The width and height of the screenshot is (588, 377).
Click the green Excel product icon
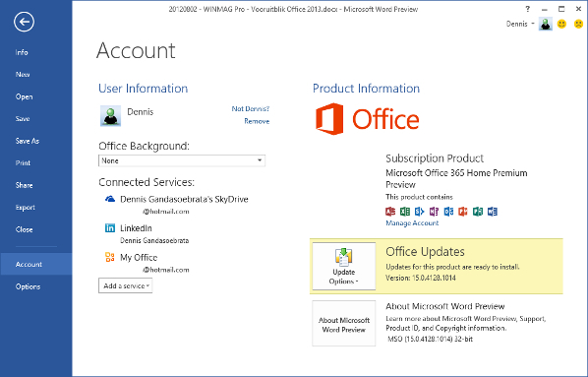(x=405, y=212)
